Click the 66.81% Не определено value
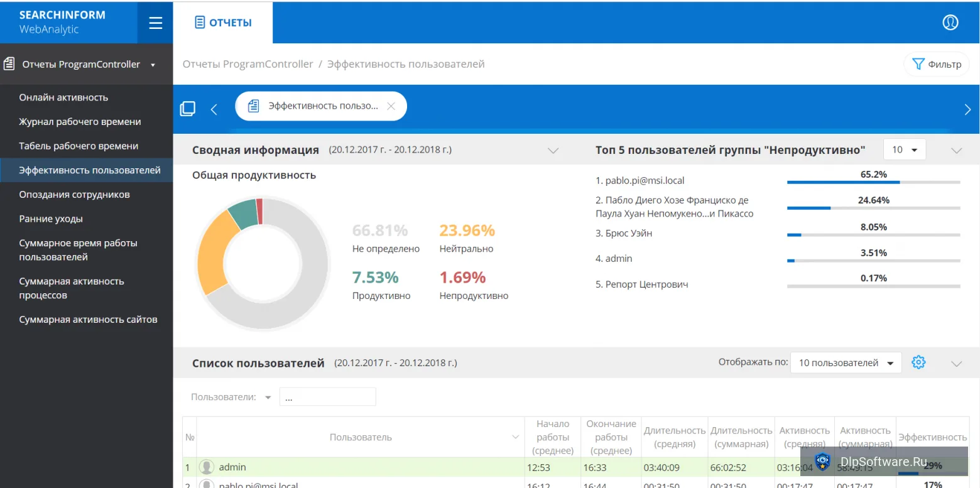The height and width of the screenshot is (488, 980). click(x=379, y=230)
